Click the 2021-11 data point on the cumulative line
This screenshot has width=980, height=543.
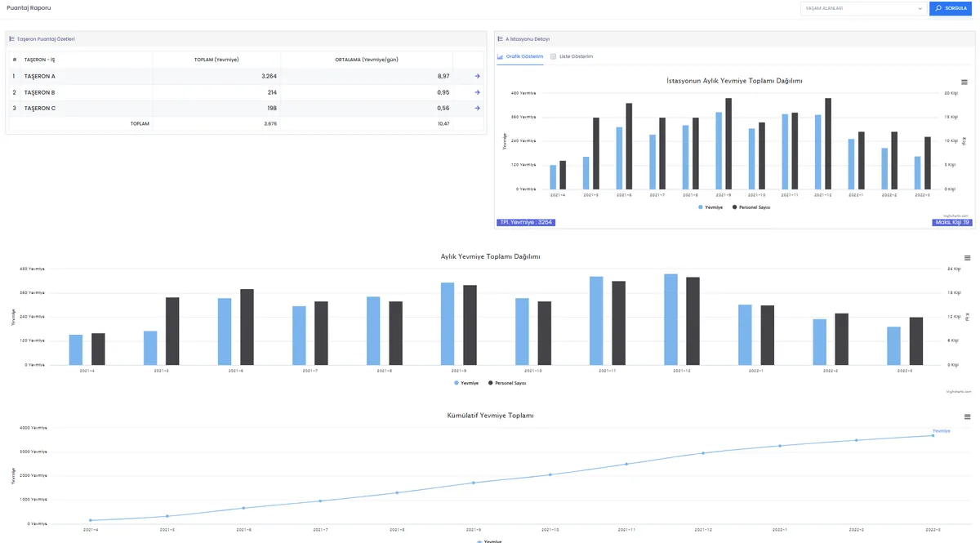point(626,464)
